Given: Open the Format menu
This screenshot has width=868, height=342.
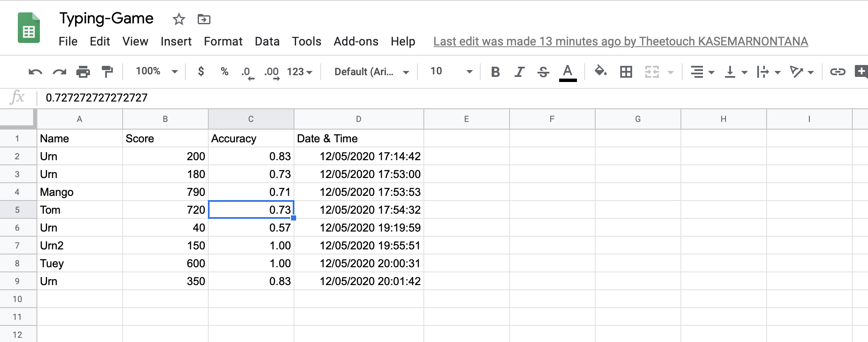Looking at the screenshot, I should pos(223,41).
